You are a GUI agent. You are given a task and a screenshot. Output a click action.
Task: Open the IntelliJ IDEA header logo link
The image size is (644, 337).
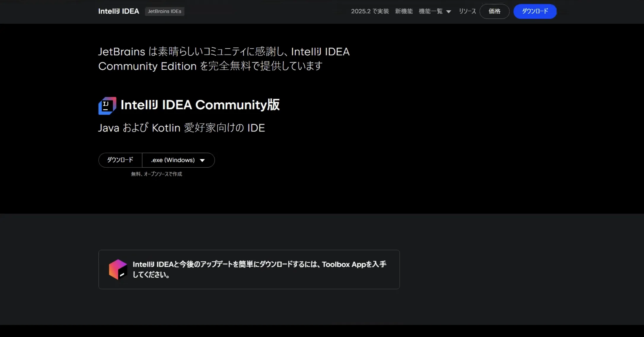pos(119,11)
